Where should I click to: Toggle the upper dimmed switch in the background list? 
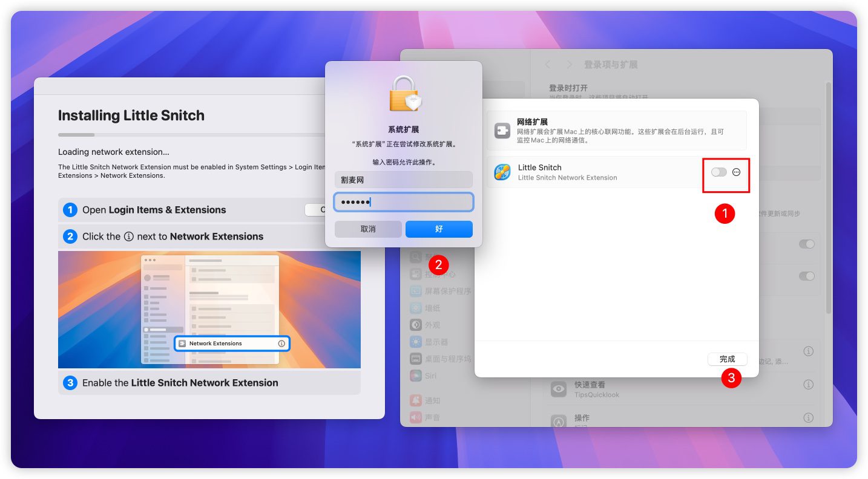pos(806,244)
